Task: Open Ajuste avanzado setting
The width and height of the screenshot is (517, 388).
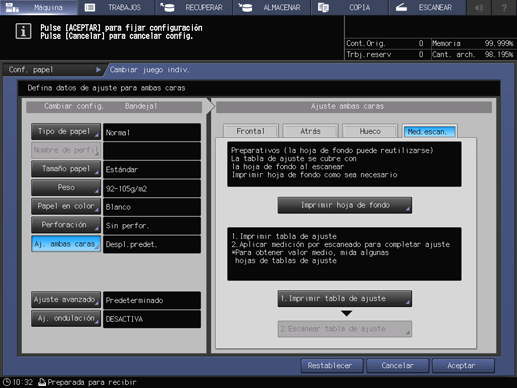Action: coord(66,300)
